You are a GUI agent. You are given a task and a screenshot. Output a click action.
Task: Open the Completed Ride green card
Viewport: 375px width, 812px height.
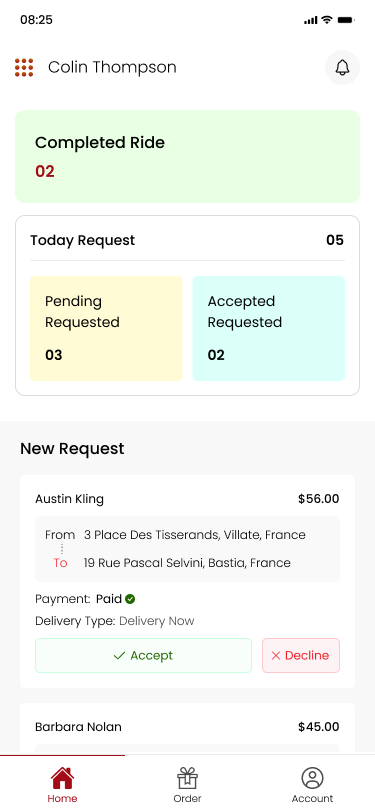(x=188, y=156)
